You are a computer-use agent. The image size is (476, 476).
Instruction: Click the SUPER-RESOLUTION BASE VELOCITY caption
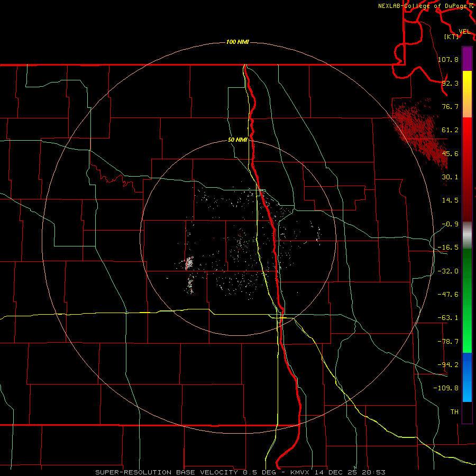[167, 472]
